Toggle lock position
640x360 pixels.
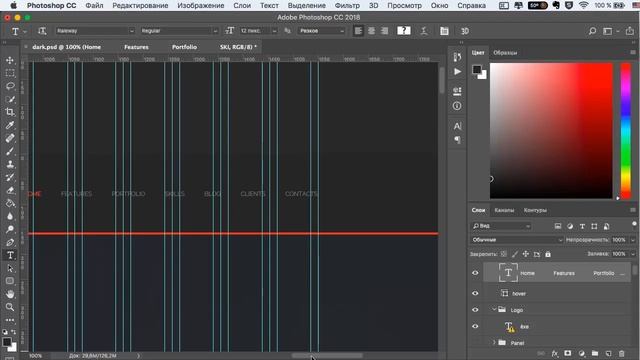pos(526,254)
